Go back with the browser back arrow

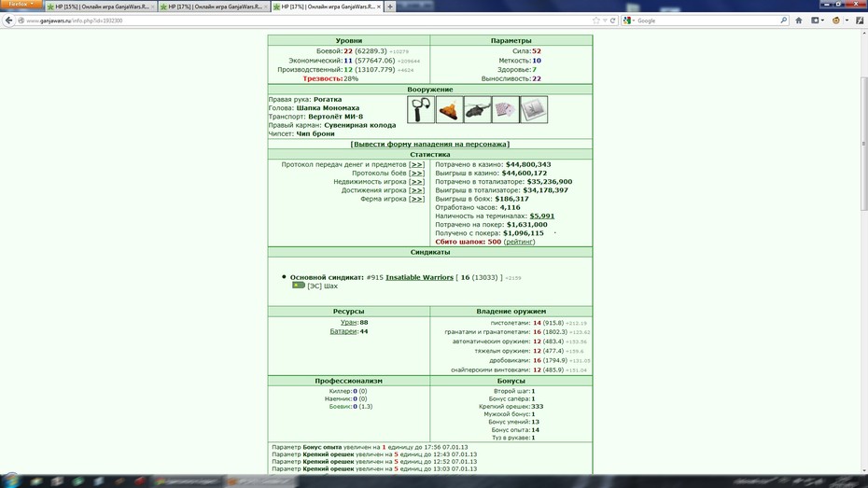[x=8, y=21]
